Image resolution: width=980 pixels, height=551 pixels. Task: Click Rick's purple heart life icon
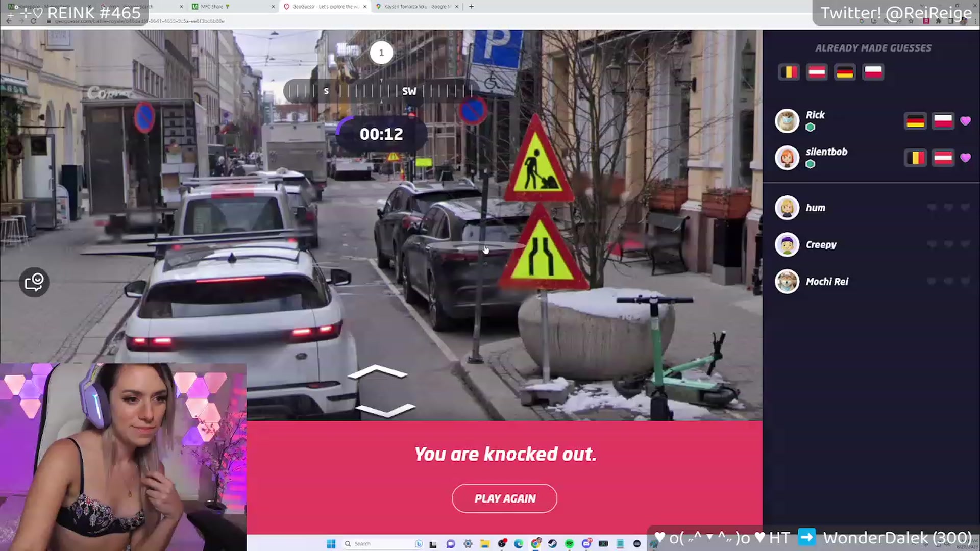[965, 121]
